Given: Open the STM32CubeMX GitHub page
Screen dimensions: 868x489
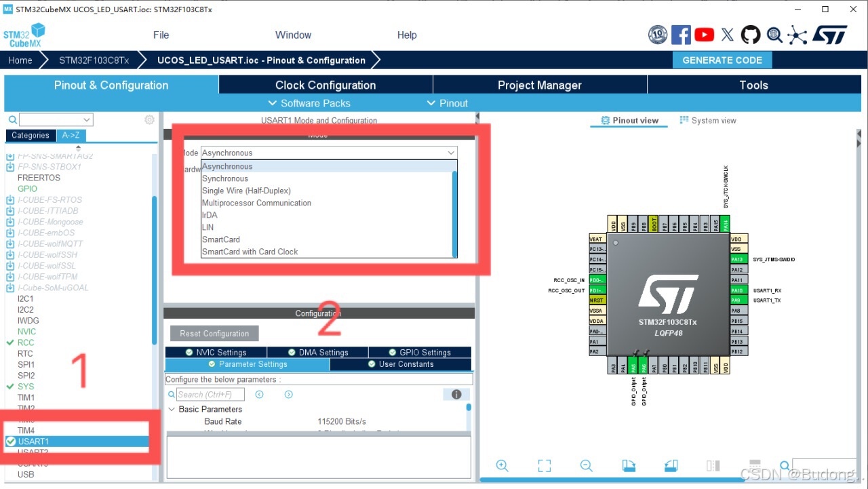Looking at the screenshot, I should (x=751, y=35).
